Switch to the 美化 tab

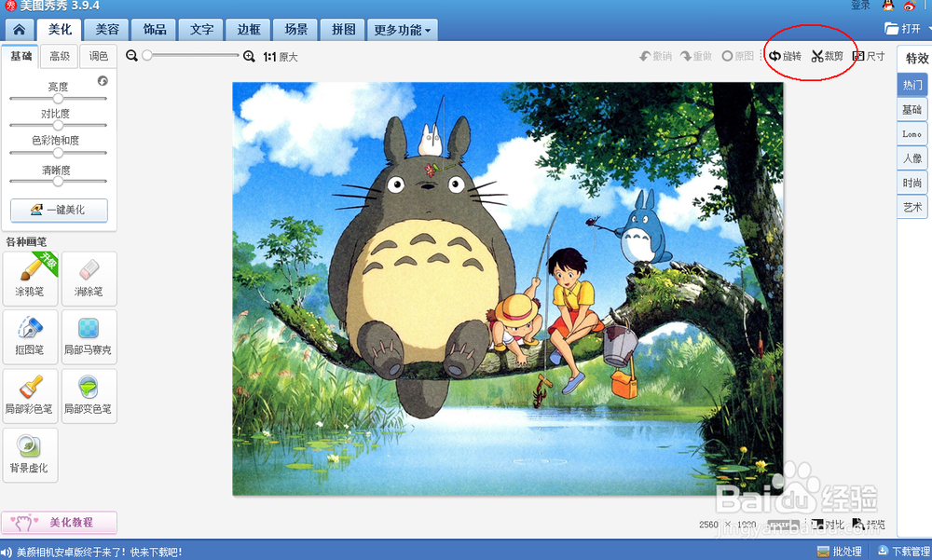click(60, 30)
